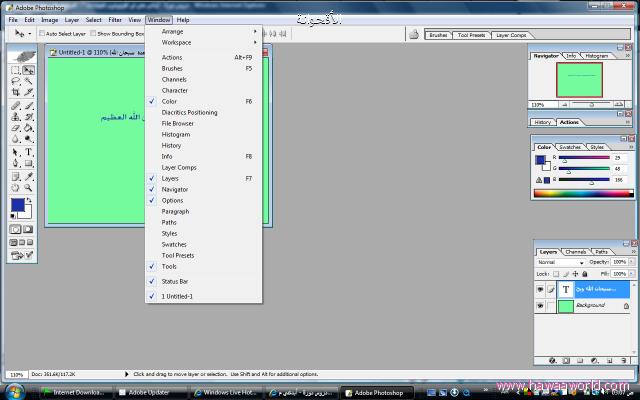Viewport: 640px width, 400px height.
Task: Click the color spectrum ramp bar
Action: [583, 193]
